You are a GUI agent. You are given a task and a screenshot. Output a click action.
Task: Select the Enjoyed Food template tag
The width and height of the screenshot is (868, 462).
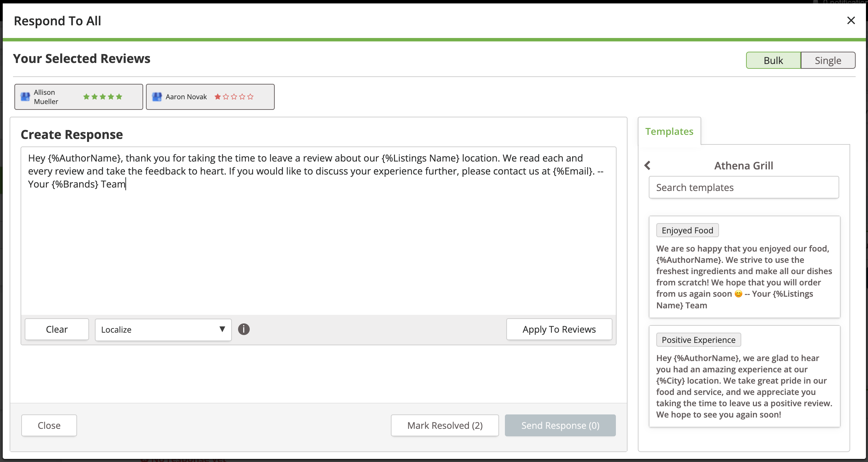687,230
